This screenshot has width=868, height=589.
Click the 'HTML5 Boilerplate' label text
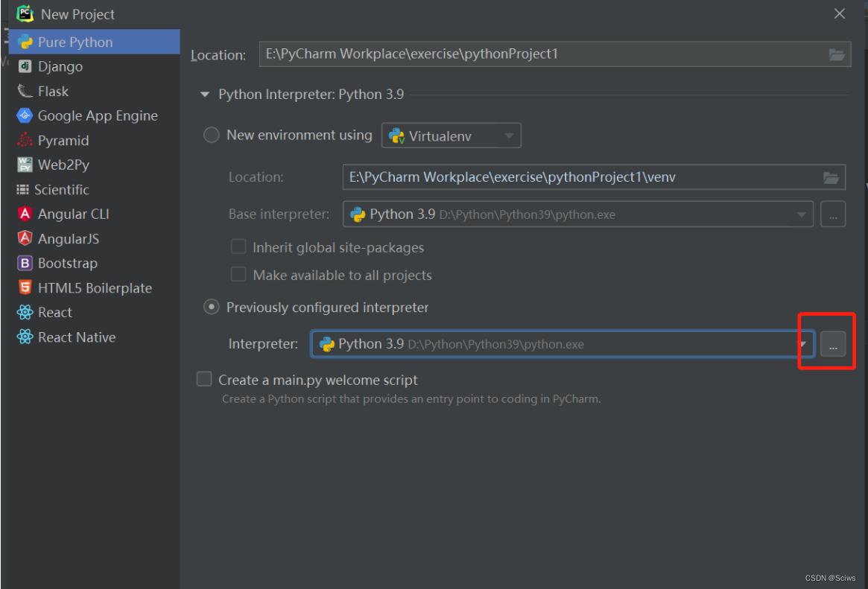[x=95, y=288]
